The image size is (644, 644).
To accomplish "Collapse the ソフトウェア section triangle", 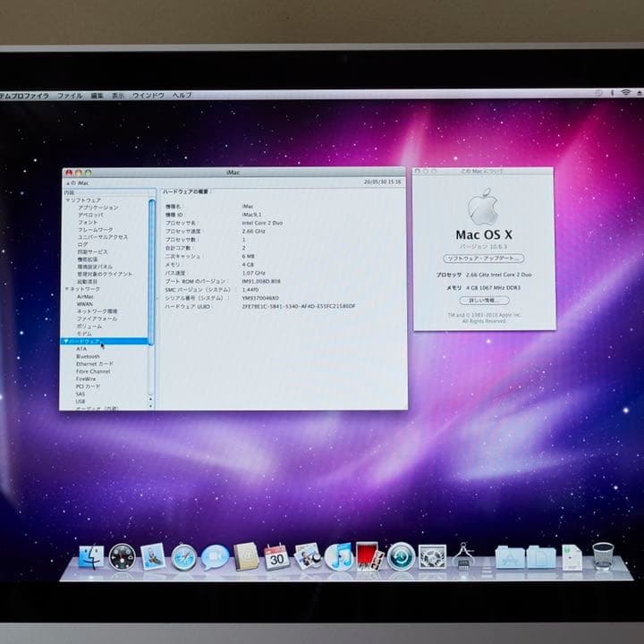I will point(67,200).
